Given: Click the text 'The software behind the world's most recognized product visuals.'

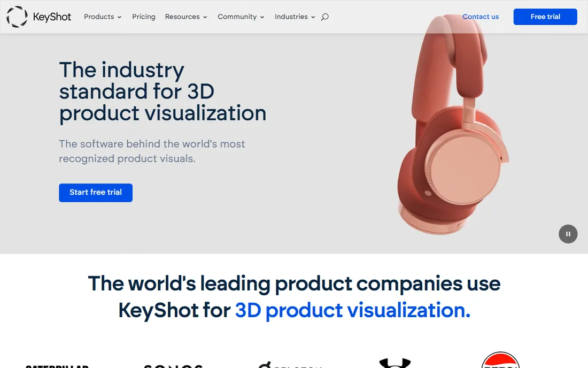Looking at the screenshot, I should 152,151.
